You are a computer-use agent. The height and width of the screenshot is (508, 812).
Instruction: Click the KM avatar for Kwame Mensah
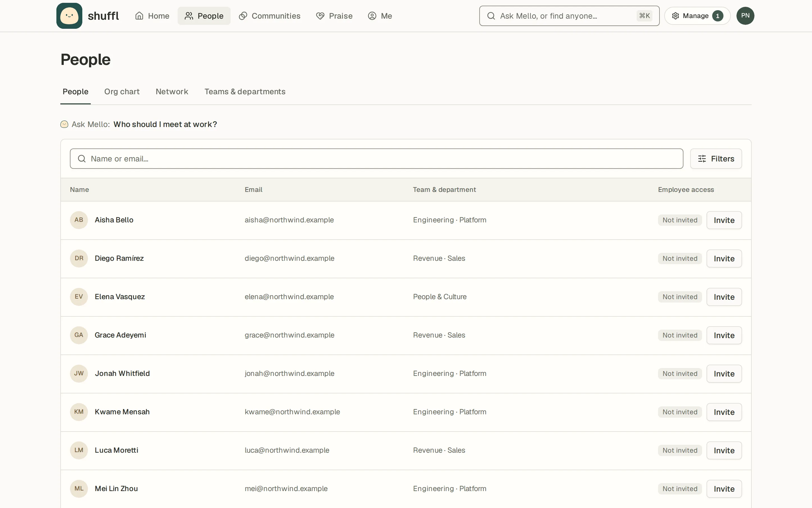point(79,412)
